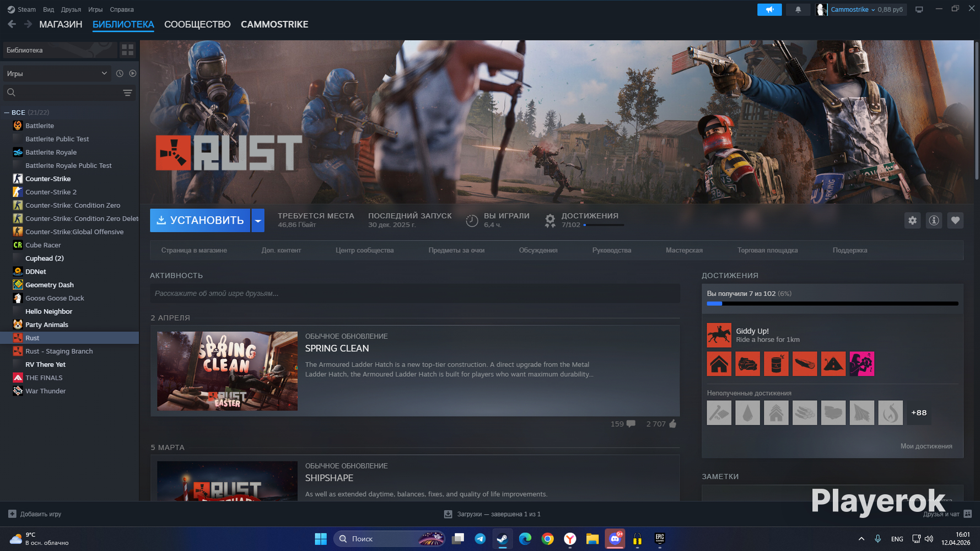
Task: Click the downloads status icon
Action: pos(448,514)
